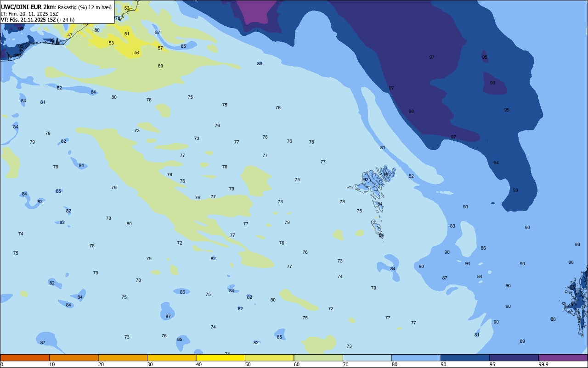This screenshot has width=588, height=368.
Task: Click the humidity value '54' in the yellow area
Action: 137,53
